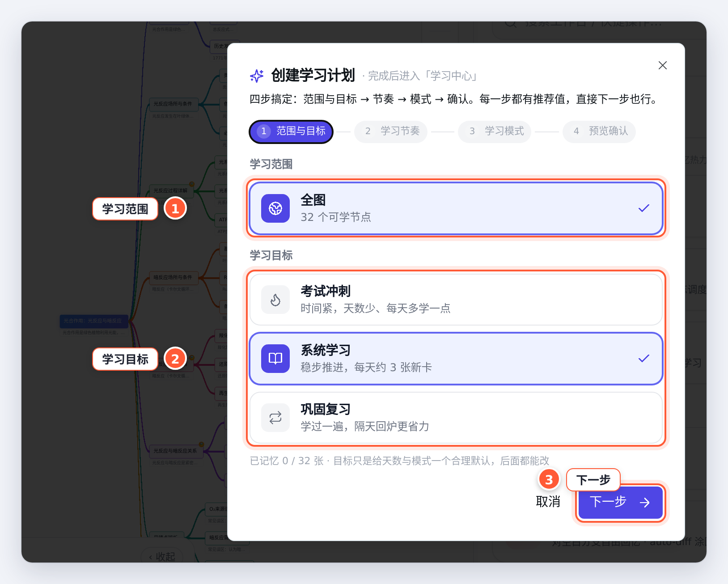Select 暗反应场所与条件 node in mind map
Image resolution: width=728 pixels, height=584 pixels.
pos(173,277)
